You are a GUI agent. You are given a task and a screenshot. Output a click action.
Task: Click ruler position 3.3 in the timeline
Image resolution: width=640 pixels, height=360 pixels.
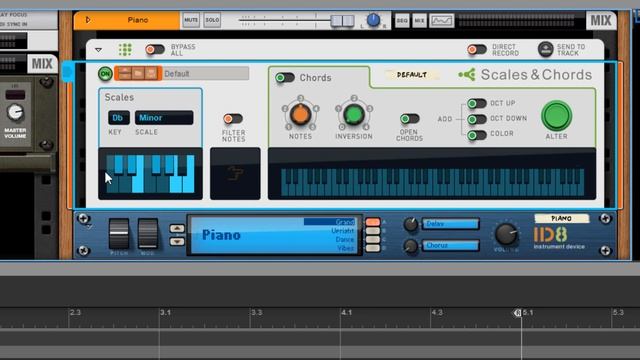pyautogui.click(x=256, y=313)
